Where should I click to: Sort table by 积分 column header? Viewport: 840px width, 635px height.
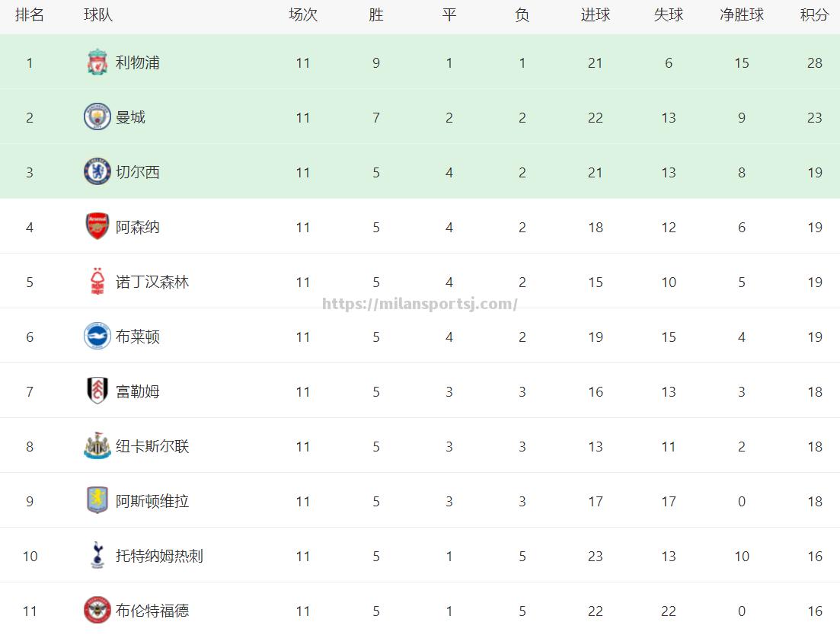(x=814, y=15)
